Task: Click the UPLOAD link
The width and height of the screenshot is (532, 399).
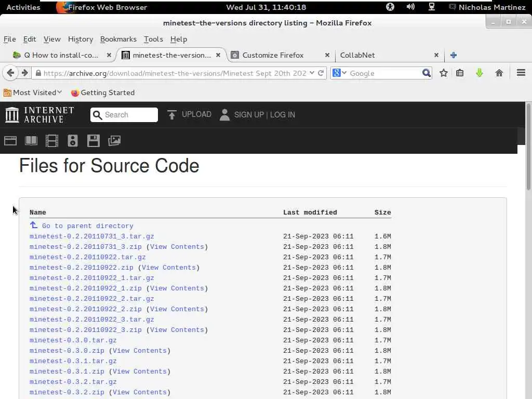Action: (x=196, y=114)
